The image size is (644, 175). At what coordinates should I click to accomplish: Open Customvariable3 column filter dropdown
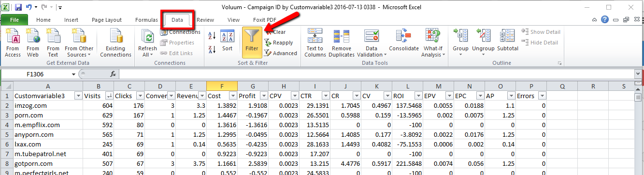tap(78, 96)
